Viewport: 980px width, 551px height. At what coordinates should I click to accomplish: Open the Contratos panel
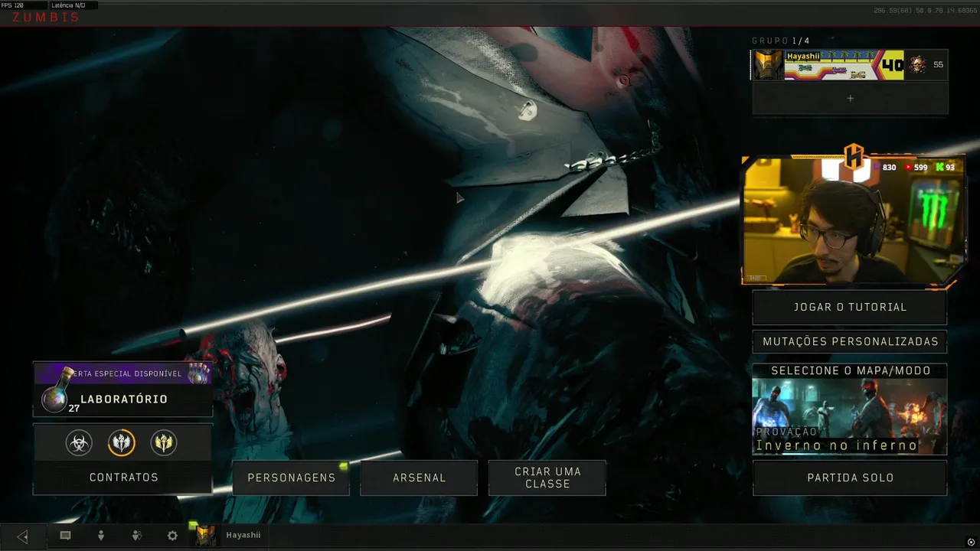pos(122,478)
